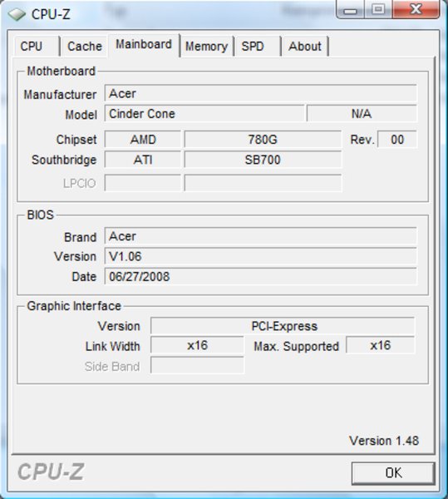Click the Model label
Viewport: 448px width, 499px height.
[81, 115]
